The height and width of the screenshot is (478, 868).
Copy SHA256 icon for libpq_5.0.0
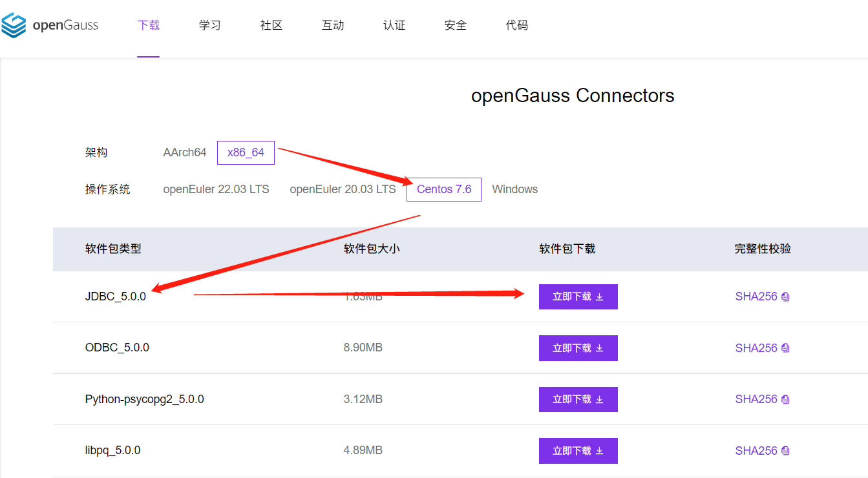point(785,451)
